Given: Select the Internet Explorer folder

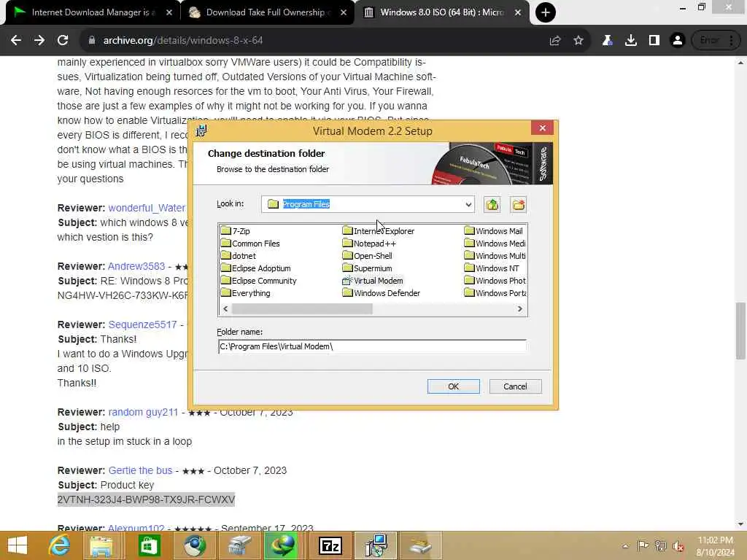Looking at the screenshot, I should tap(379, 231).
